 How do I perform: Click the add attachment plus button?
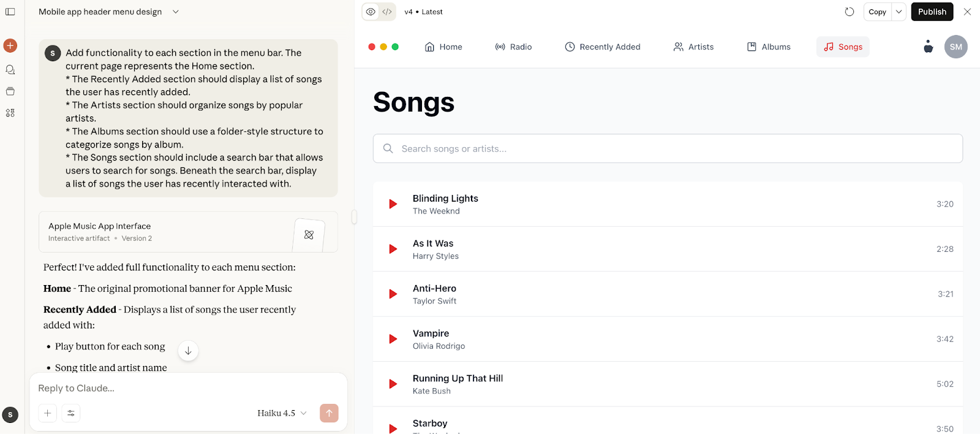pyautogui.click(x=47, y=413)
